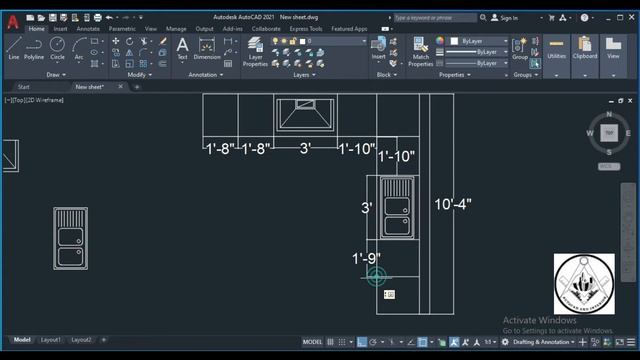Click the Move tool in Modify panel
Image resolution: width=640 pixels, height=360 pixels.
tap(116, 41)
